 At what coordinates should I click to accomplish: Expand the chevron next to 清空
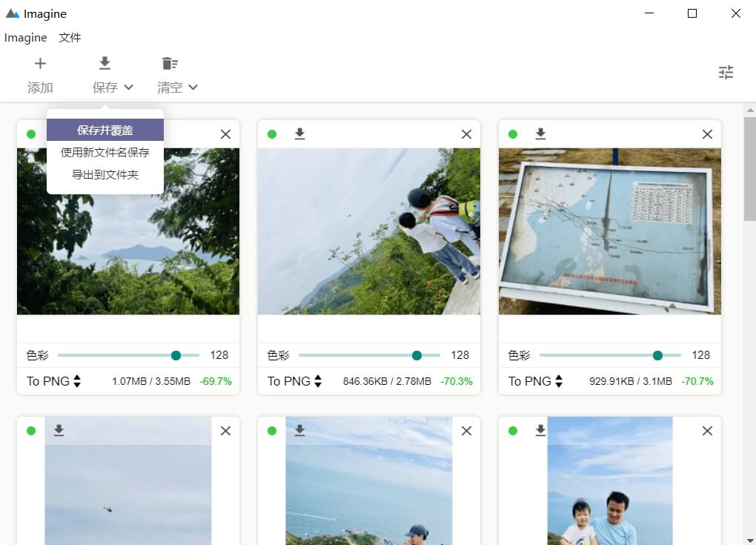click(x=193, y=87)
